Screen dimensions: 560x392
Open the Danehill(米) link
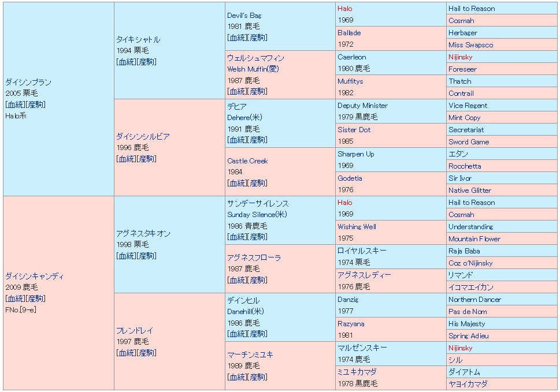pyautogui.click(x=247, y=312)
